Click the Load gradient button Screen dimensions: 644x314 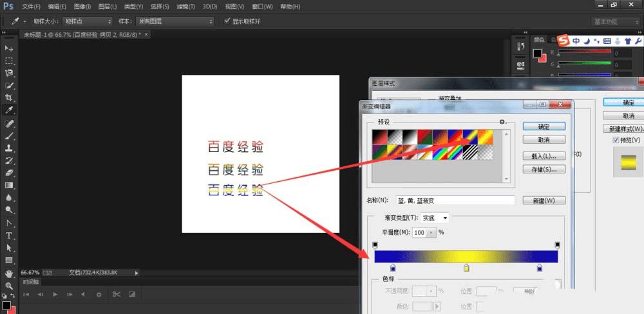[544, 156]
